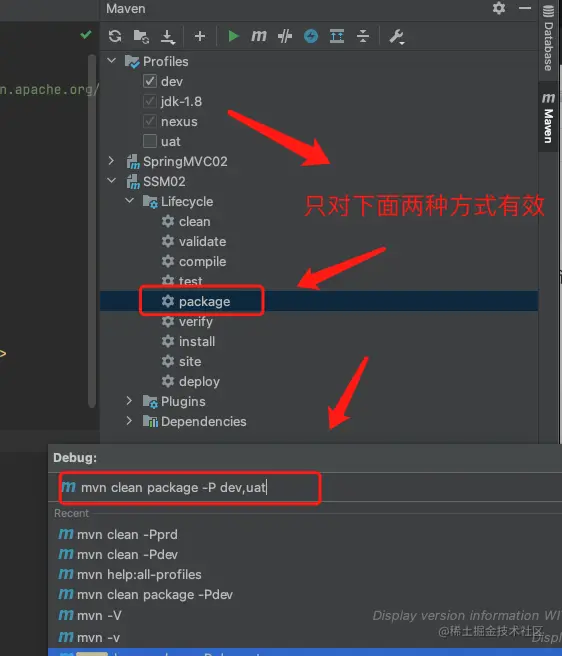Screen dimensions: 562x656
Task: Toggle Offline Mode icon in Maven toolbar
Action: click(285, 36)
